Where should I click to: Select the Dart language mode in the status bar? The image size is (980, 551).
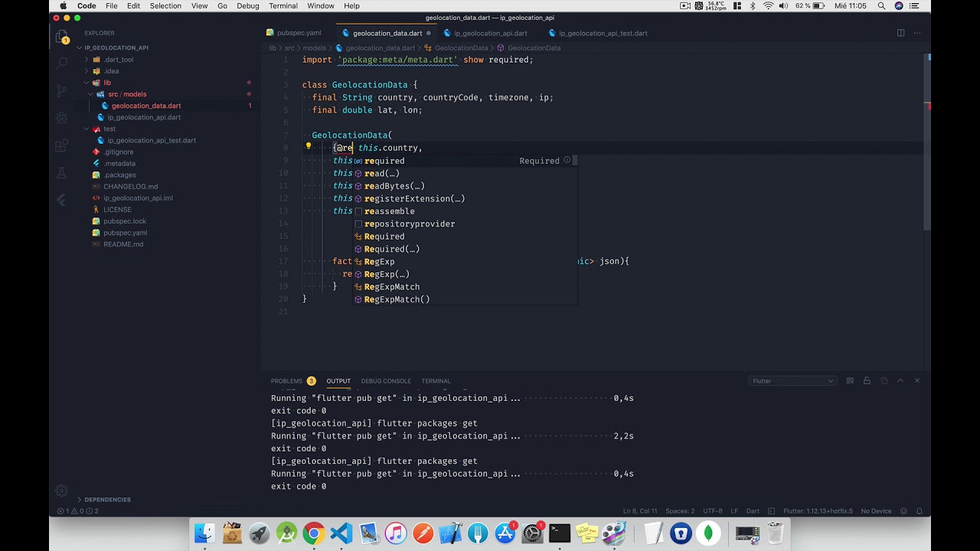[x=753, y=511]
